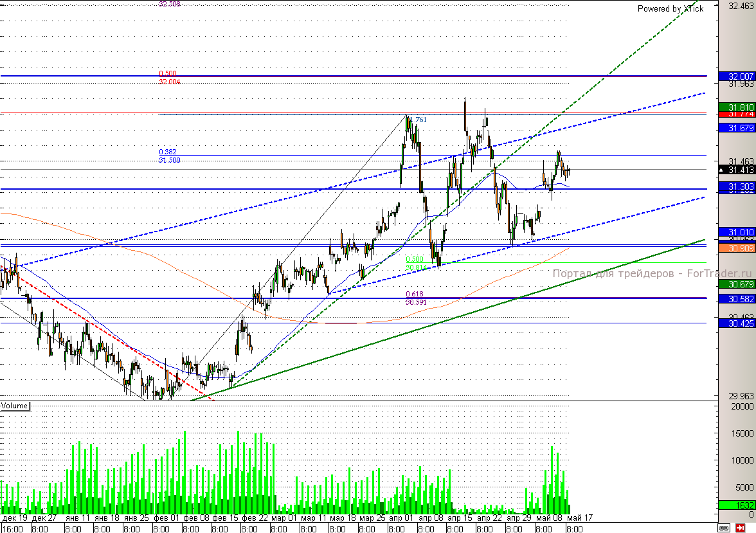Click the 10000 volume axis value

point(742,460)
